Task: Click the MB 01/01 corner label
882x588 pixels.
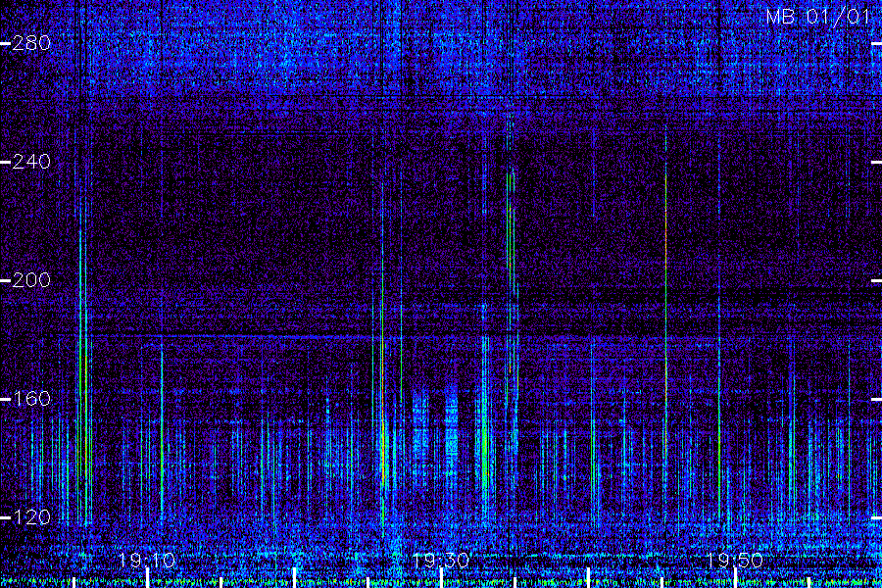Action: (x=818, y=17)
